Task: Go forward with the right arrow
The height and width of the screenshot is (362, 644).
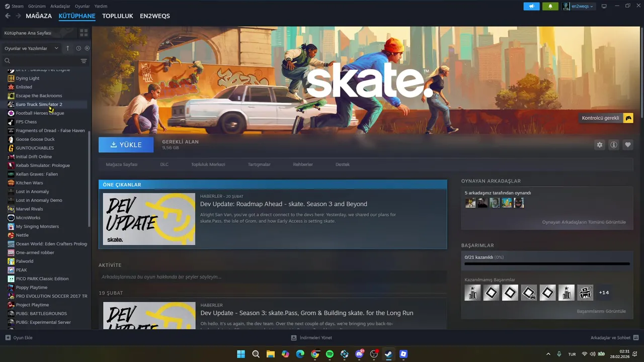Action: (18, 16)
